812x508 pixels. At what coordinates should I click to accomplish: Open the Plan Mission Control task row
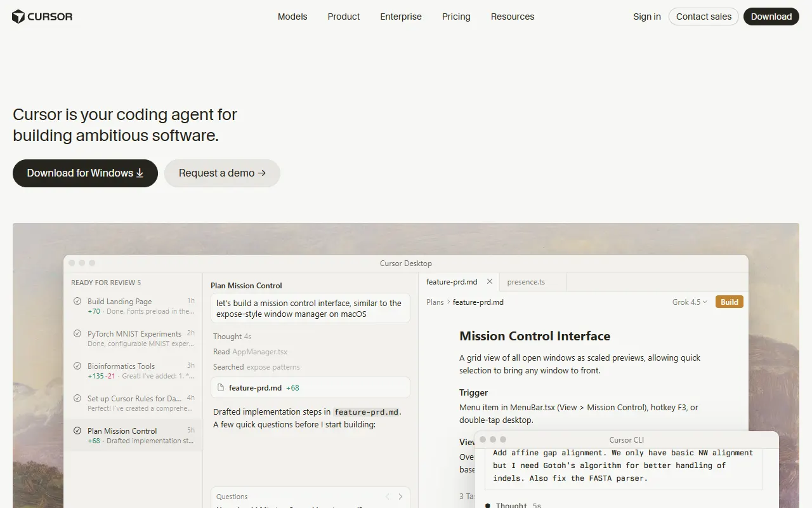(133, 436)
